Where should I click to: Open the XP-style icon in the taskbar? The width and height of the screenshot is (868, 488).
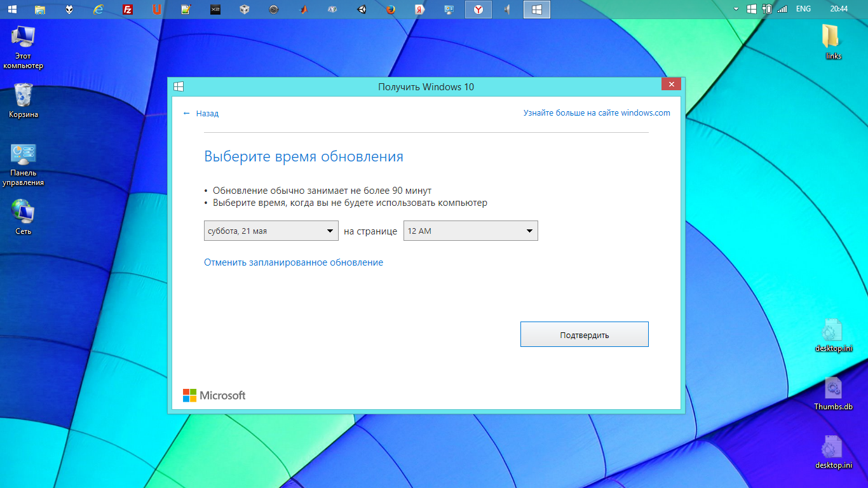pyautogui.click(x=332, y=10)
